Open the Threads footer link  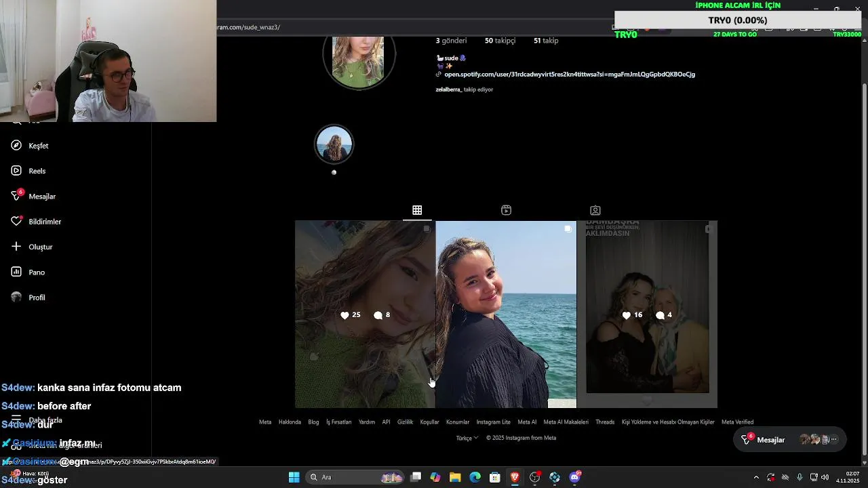(605, 422)
